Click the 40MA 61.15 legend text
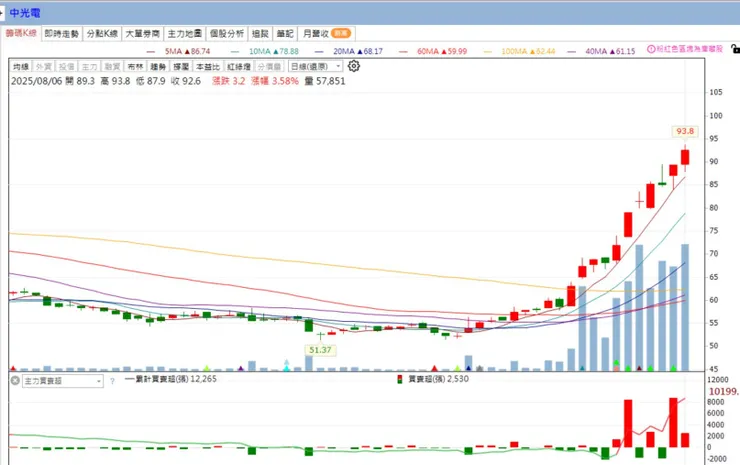 [610, 51]
